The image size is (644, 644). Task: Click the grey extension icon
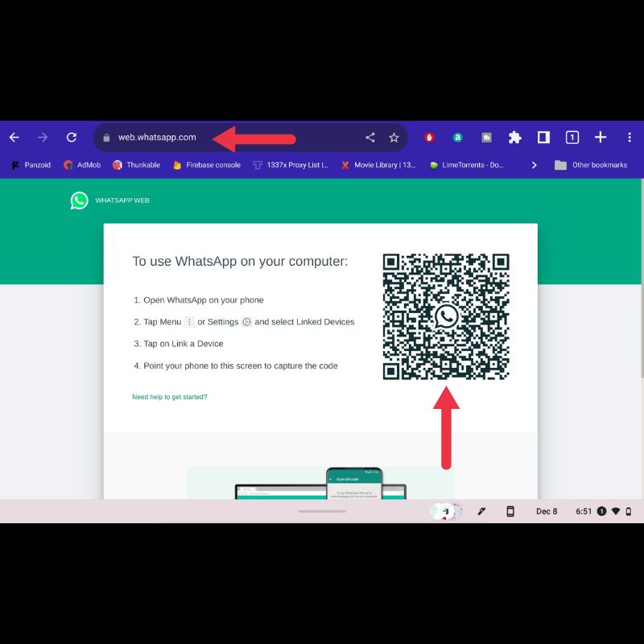click(486, 138)
